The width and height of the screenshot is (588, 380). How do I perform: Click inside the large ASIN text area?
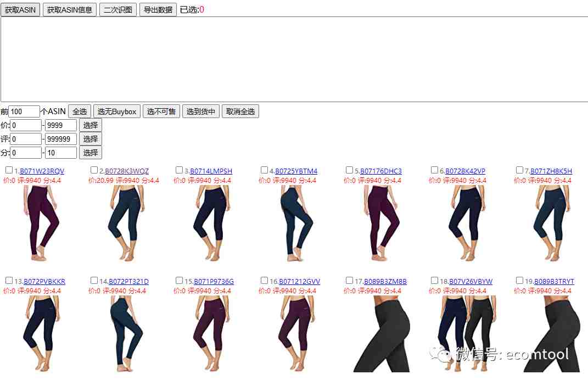[x=294, y=59]
